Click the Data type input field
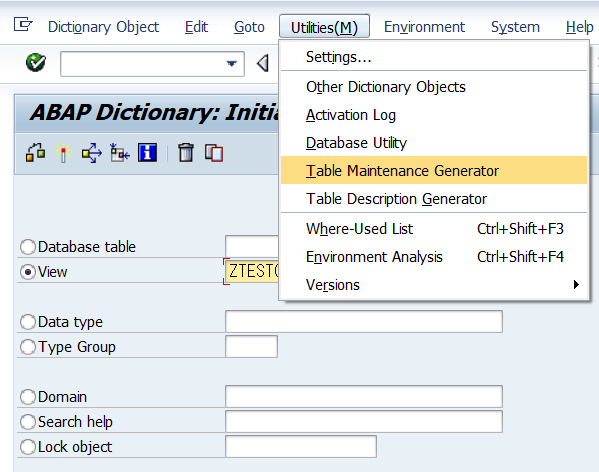This screenshot has height=472, width=599. click(364, 322)
